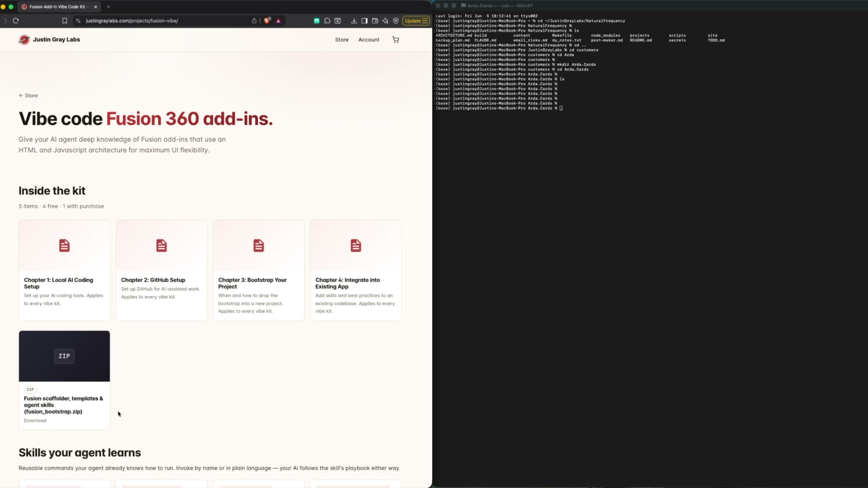Open the browser downloads icon
Viewport: 868px width, 488px height.
[354, 21]
